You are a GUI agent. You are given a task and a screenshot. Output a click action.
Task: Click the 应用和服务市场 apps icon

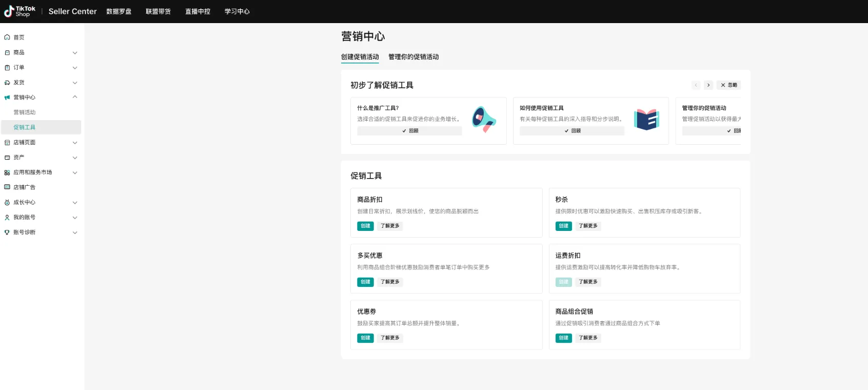click(x=7, y=172)
